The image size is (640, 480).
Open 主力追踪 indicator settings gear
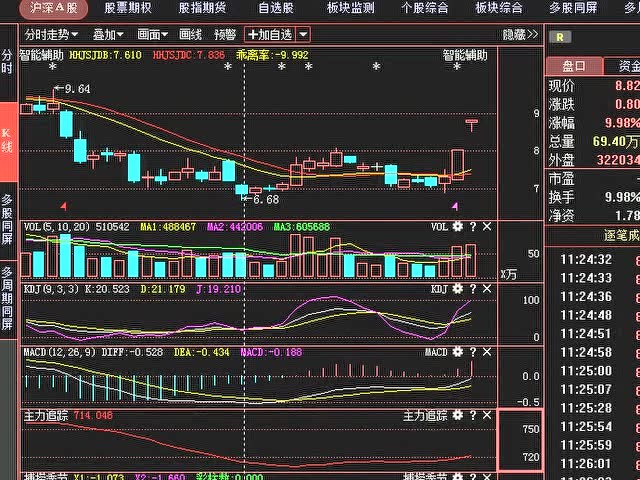(458, 416)
